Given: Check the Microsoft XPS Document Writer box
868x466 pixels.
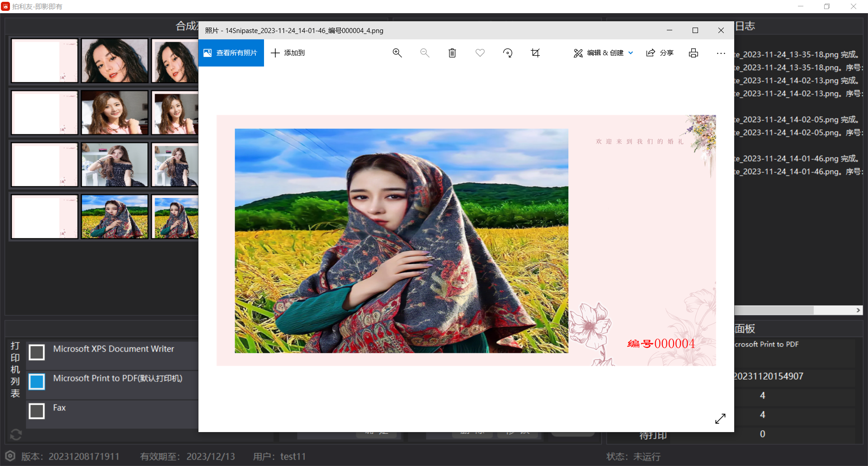Looking at the screenshot, I should tap(37, 352).
